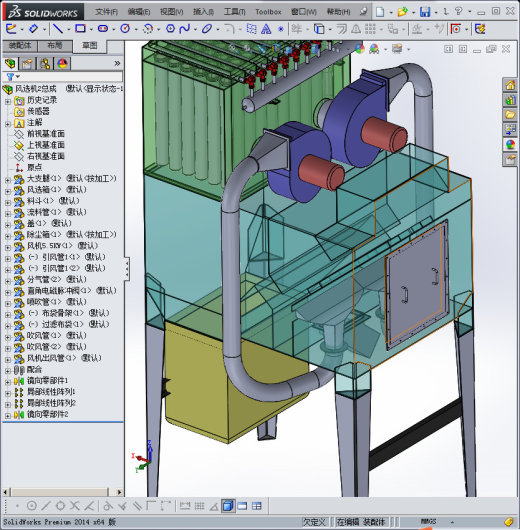
Task: Expand the 大支腿<1> component node
Action: [8, 180]
